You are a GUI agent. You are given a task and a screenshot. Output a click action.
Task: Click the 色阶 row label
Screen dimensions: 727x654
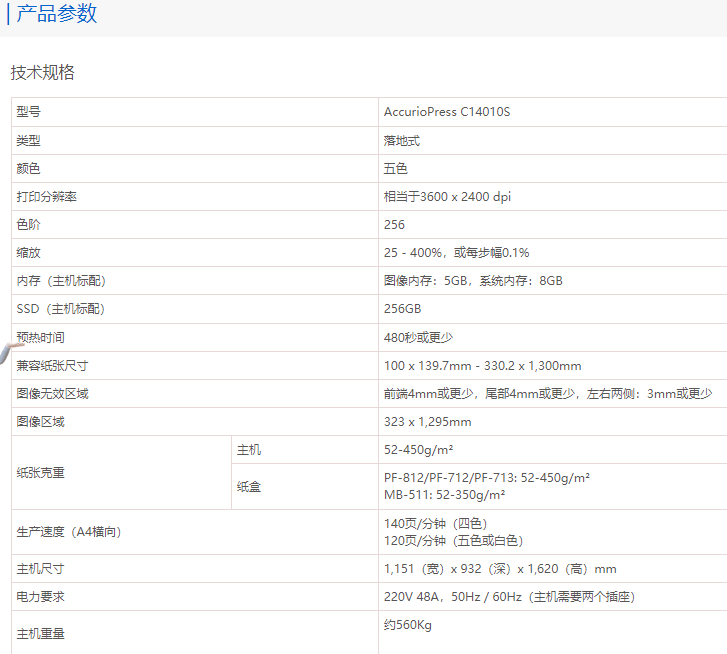[x=28, y=224]
